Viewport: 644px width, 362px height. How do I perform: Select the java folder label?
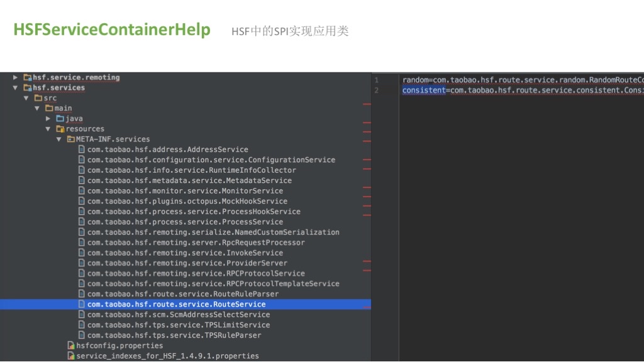click(74, 119)
